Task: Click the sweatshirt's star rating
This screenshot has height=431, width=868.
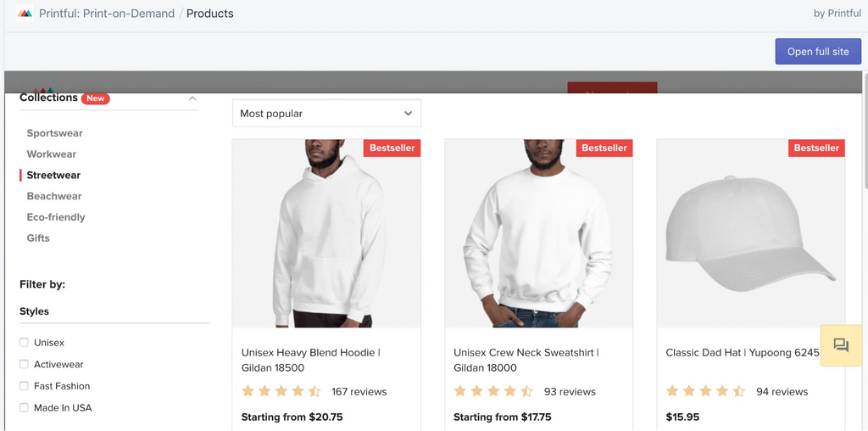Action: pos(492,391)
